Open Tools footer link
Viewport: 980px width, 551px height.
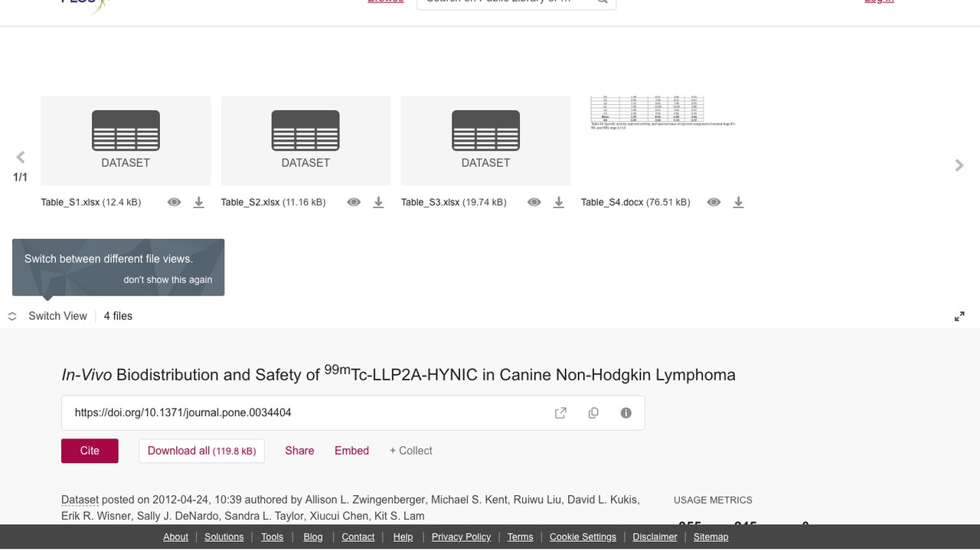[x=272, y=537]
